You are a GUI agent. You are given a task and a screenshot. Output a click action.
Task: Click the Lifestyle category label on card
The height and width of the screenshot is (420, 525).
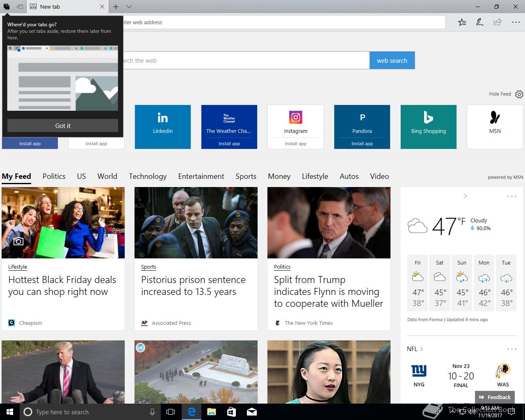tap(18, 267)
